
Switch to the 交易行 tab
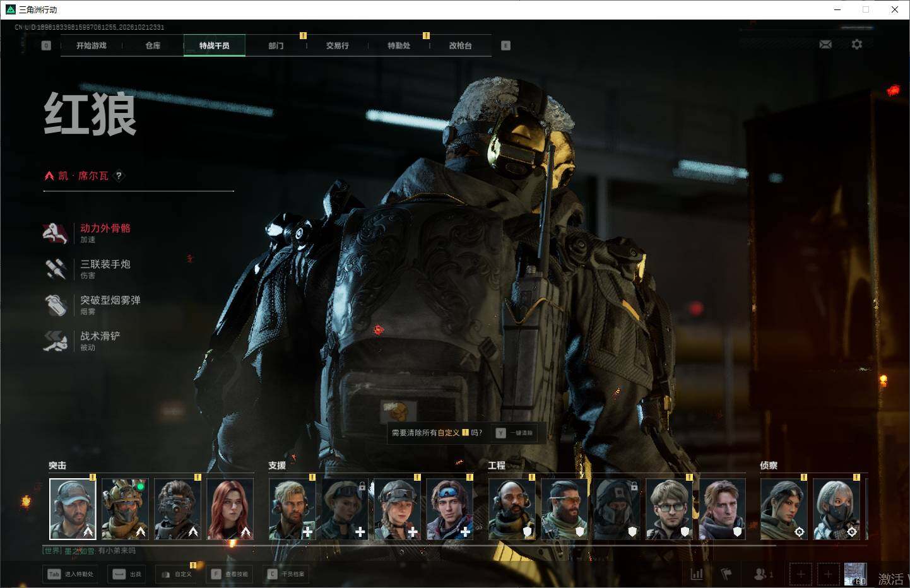pos(338,45)
